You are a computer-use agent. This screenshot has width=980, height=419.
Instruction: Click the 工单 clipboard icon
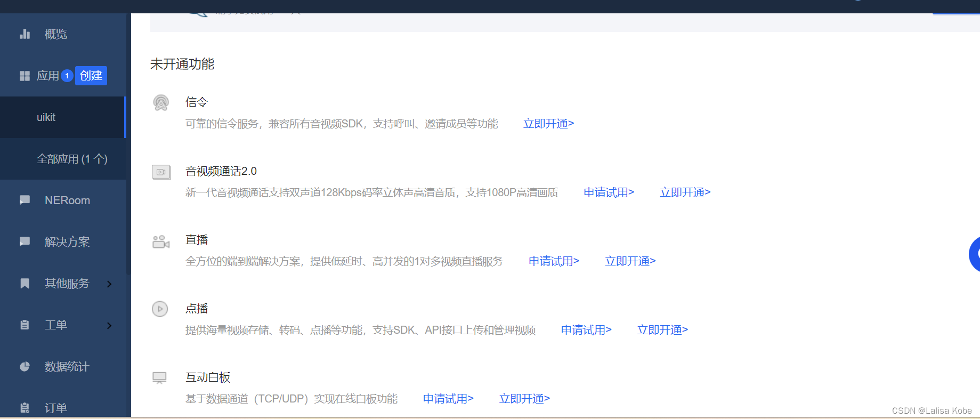point(25,325)
